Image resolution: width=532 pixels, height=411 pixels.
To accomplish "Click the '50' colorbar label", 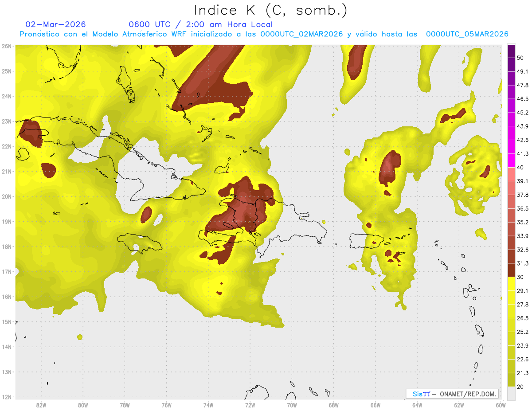I will pyautogui.click(x=520, y=58).
